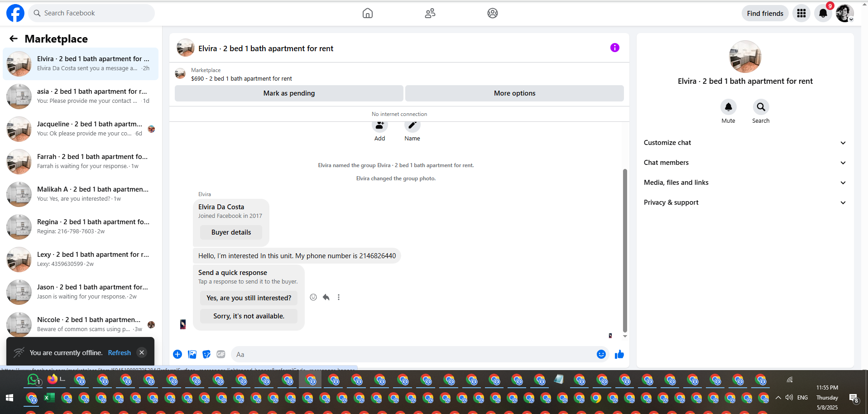The height and width of the screenshot is (414, 868).
Task: Open conversation info purple icon
Action: tap(614, 48)
